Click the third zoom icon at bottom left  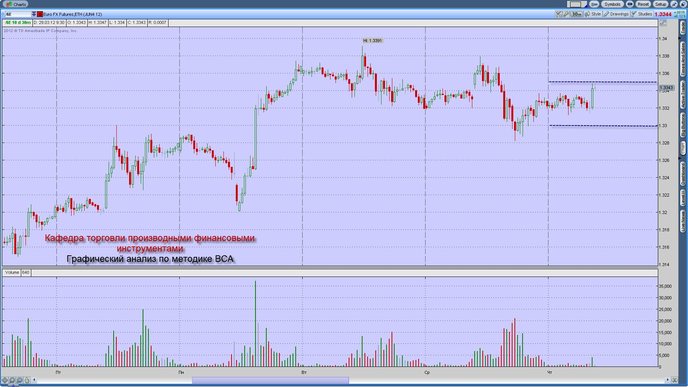pos(19,380)
